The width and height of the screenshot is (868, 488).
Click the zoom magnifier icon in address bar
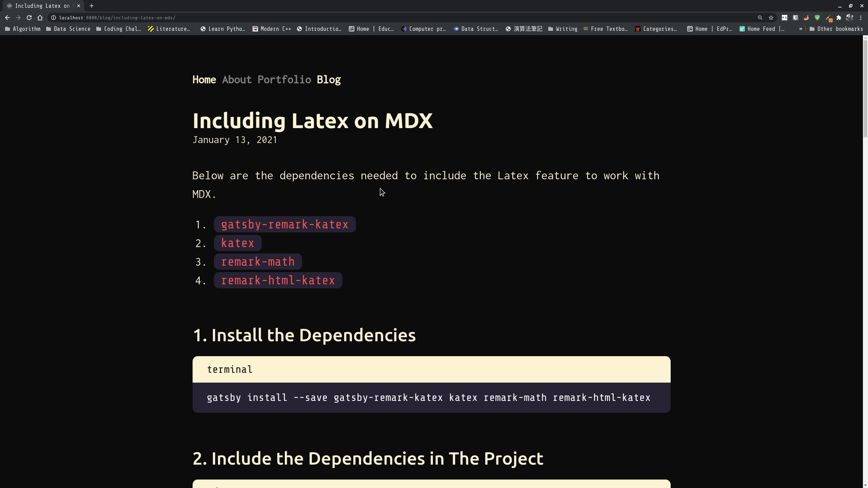[760, 18]
